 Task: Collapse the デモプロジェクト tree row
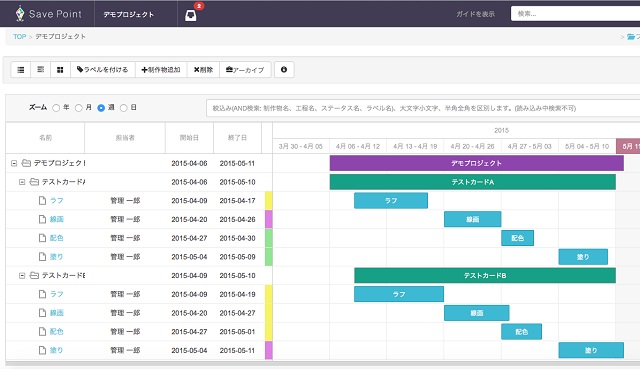14,163
